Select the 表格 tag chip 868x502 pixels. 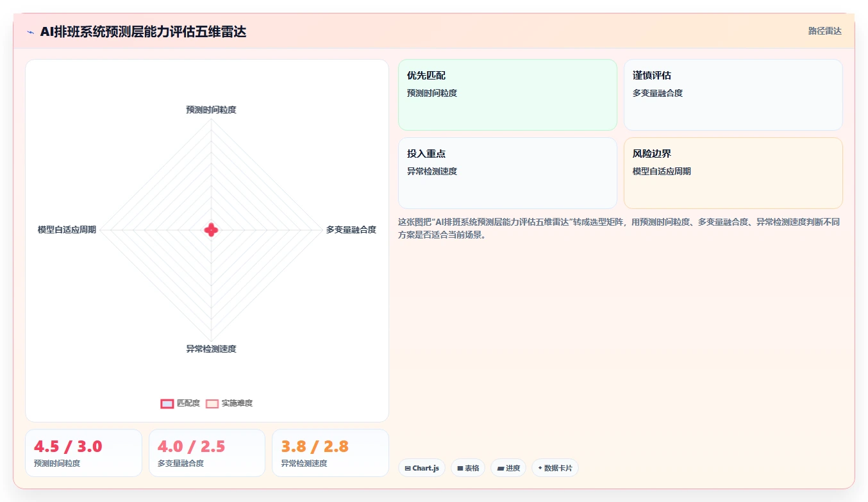tap(468, 468)
